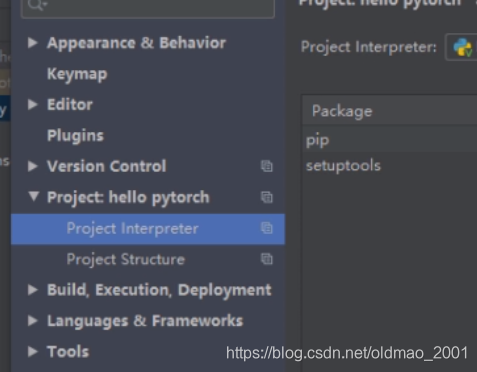
Task: Open Plugins settings page
Action: (75, 136)
